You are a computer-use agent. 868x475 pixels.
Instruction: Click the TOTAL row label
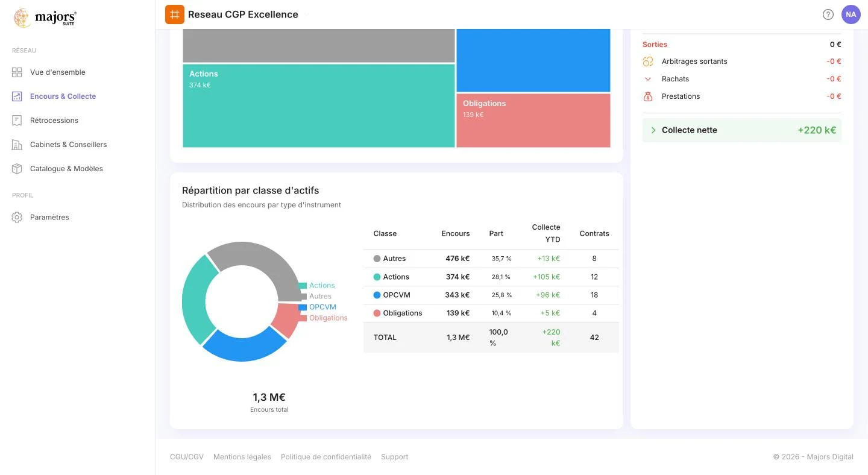coord(385,338)
